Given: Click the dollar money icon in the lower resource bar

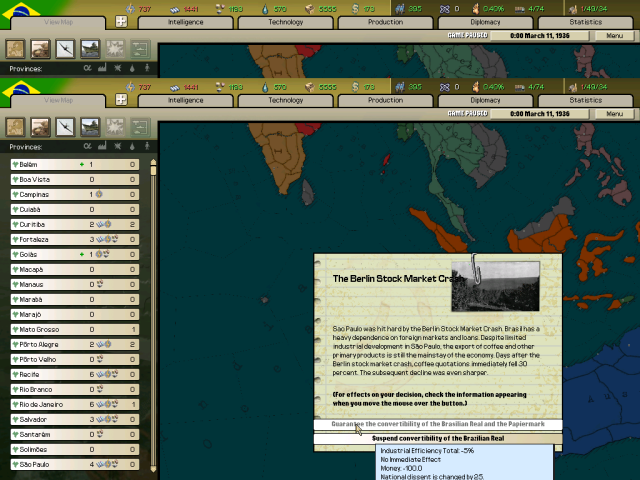Looking at the screenshot, I should [x=356, y=87].
